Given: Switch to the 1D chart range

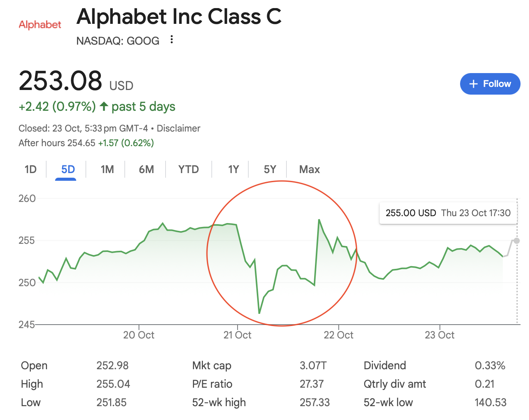Looking at the screenshot, I should (x=30, y=170).
